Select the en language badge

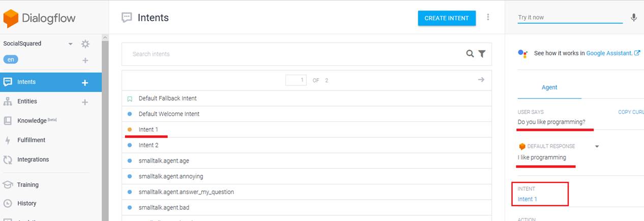(x=10, y=59)
